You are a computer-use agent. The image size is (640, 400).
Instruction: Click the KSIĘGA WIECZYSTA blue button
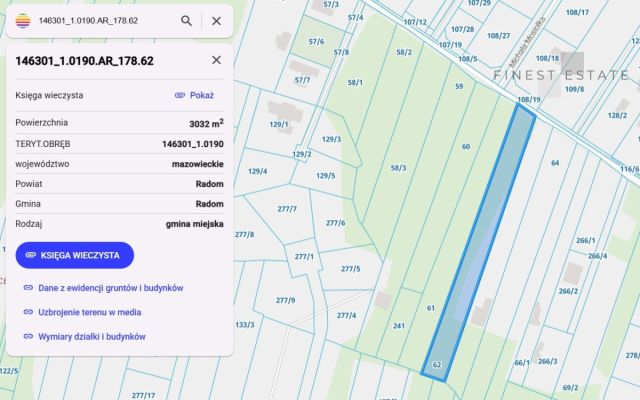tap(75, 255)
